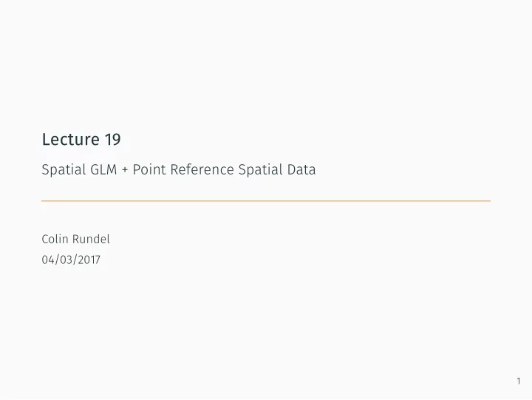Click the subtitle starting with "Spatial GLM"
The width and height of the screenshot is (532, 400).
179,169
